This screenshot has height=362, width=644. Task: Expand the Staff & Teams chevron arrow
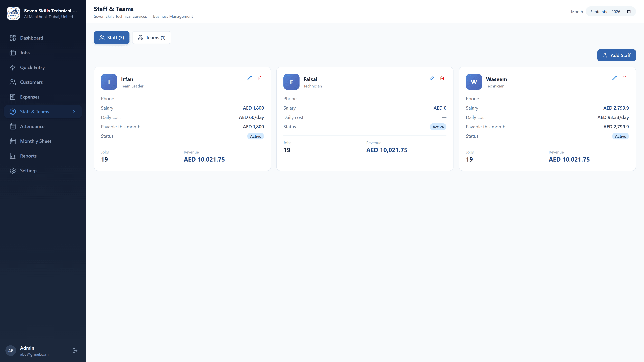click(74, 112)
